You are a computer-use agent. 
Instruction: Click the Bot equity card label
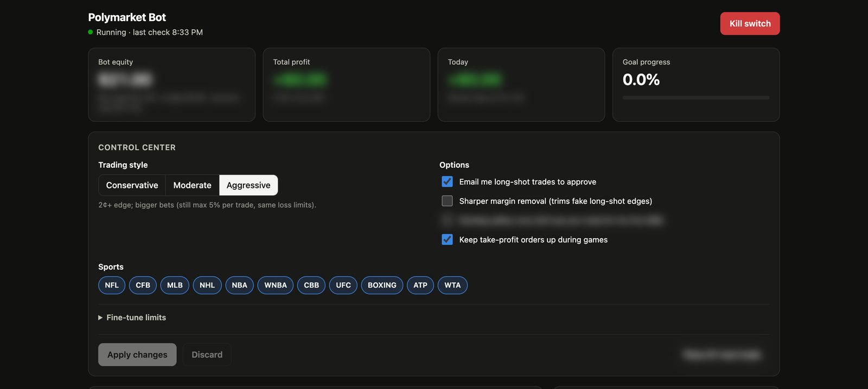click(116, 62)
